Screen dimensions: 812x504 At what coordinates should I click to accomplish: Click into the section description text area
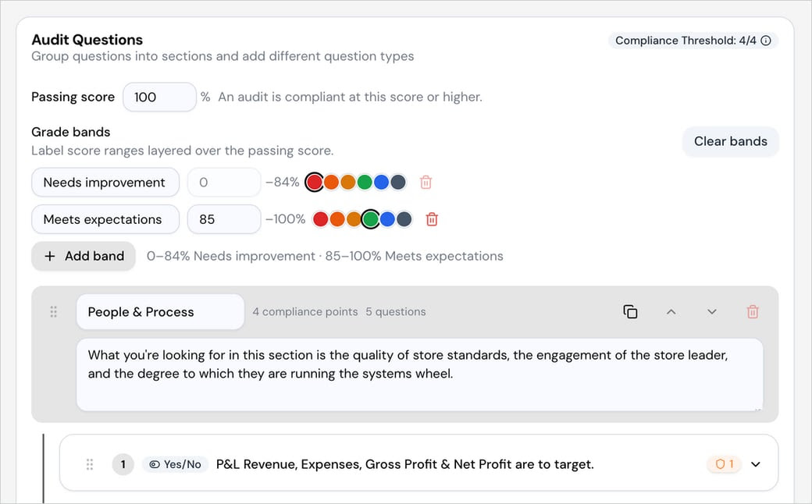(419, 374)
